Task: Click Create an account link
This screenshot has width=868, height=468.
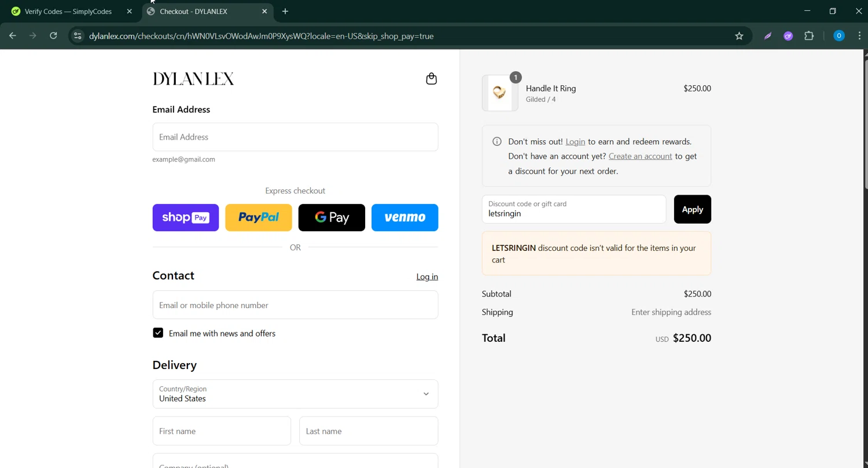Action: point(640,156)
